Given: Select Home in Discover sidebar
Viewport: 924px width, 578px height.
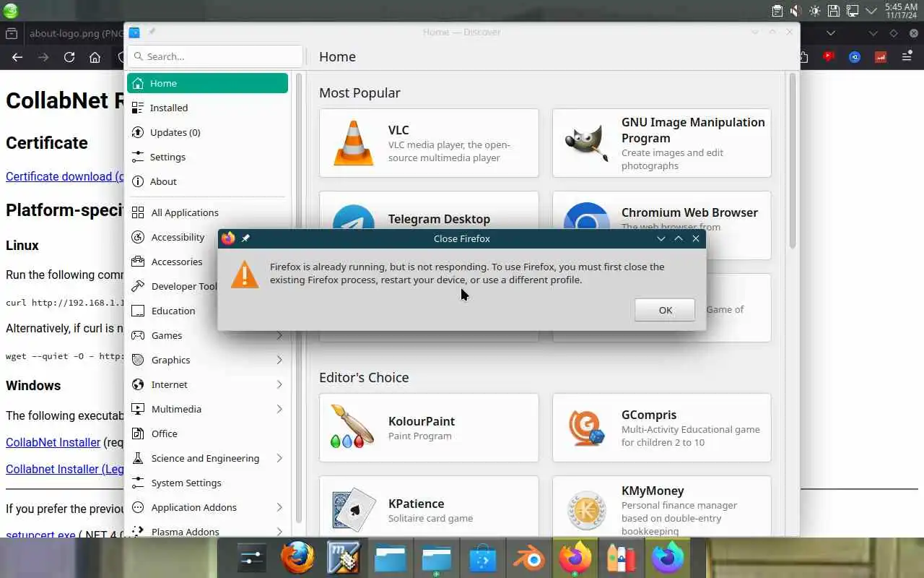Looking at the screenshot, I should [207, 83].
